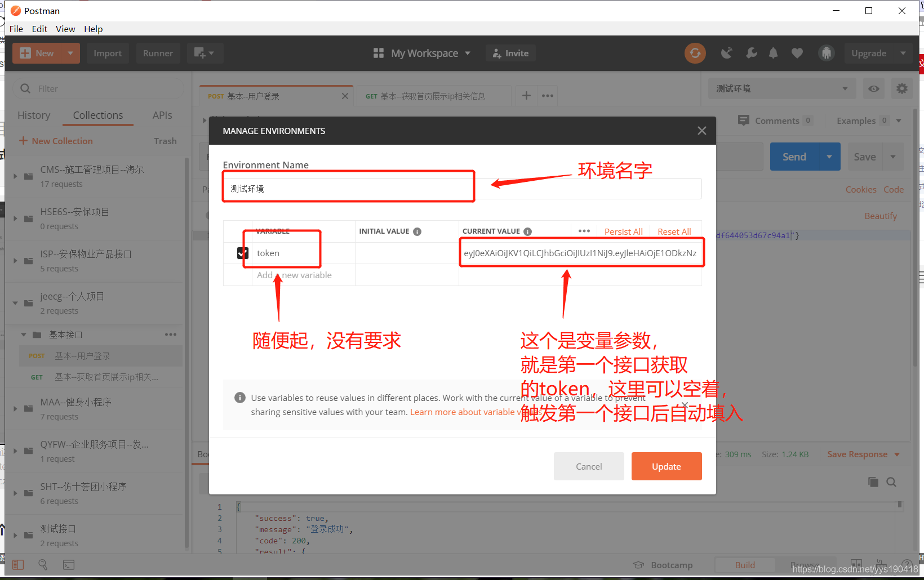Toggle sidebar icon in status bar

(x=18, y=564)
